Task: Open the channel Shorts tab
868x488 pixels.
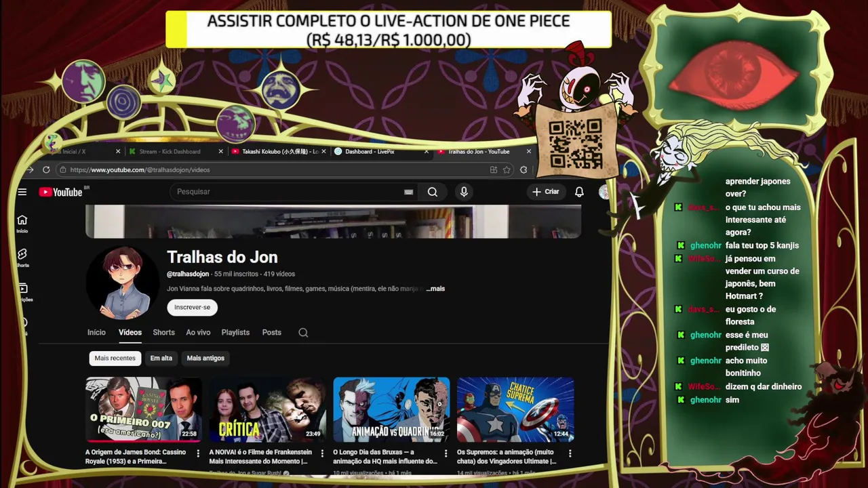Action: 163,333
